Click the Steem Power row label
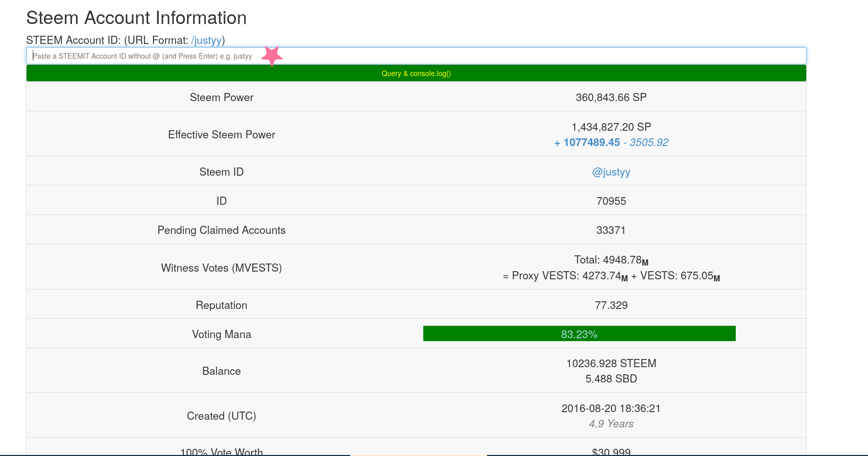This screenshot has height=456, width=868. click(222, 98)
